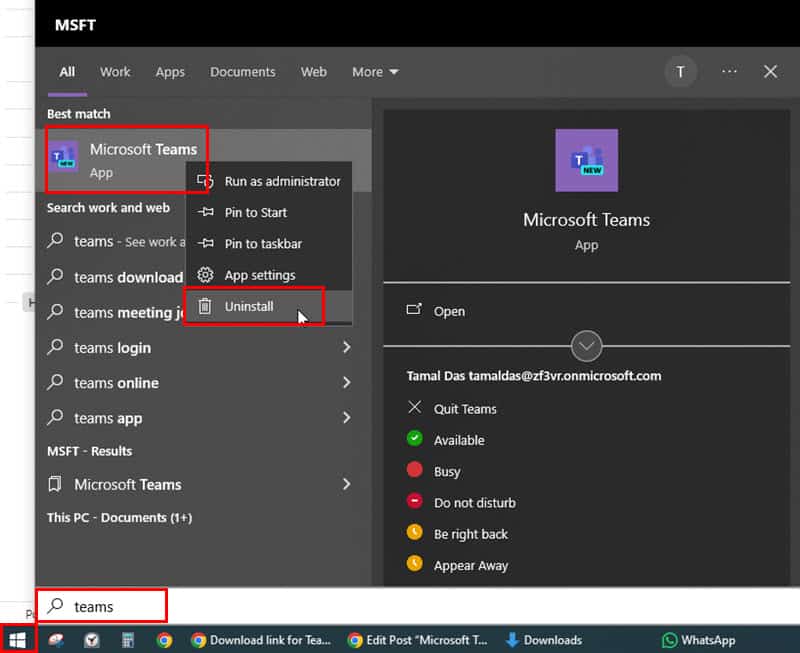Click the Windows Start button
The image size is (800, 653).
[x=17, y=640]
